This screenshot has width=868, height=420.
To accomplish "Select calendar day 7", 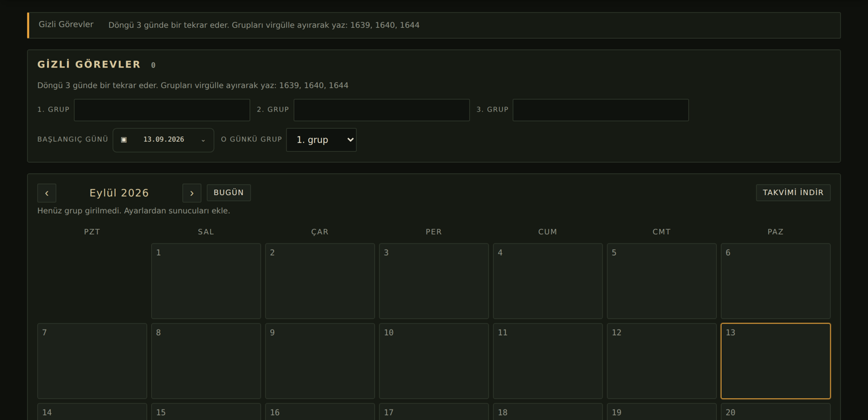I will tap(92, 361).
